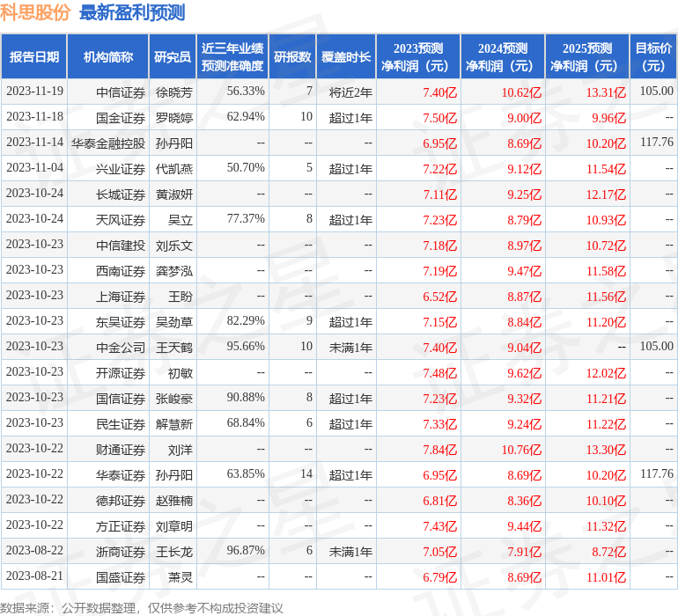Click the 报告日期 column header

click(x=34, y=56)
